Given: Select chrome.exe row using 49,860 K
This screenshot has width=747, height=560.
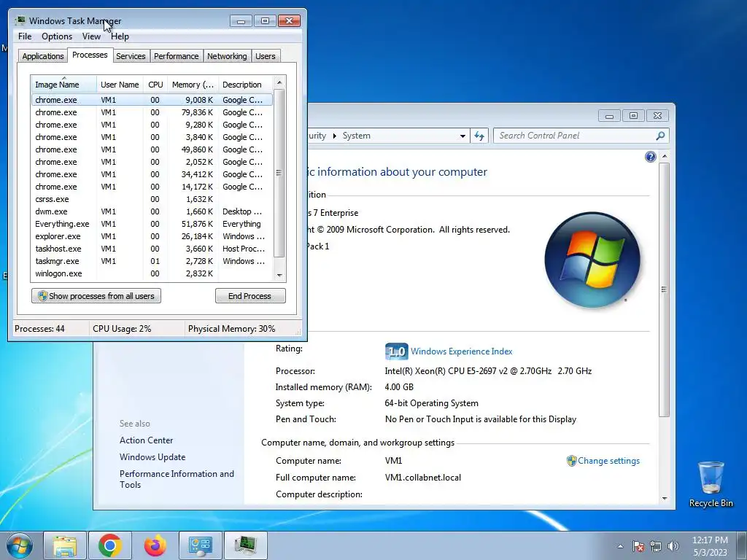Looking at the screenshot, I should (x=152, y=149).
